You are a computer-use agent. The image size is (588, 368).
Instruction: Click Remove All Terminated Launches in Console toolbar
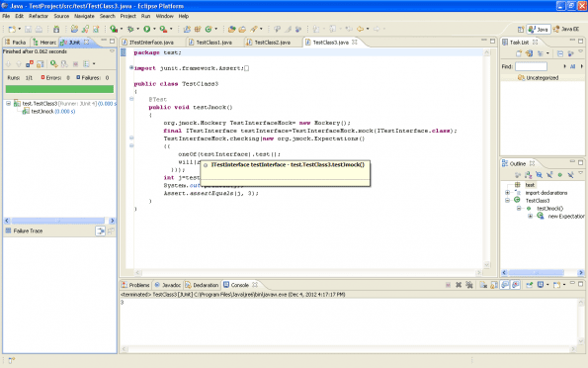point(469,285)
